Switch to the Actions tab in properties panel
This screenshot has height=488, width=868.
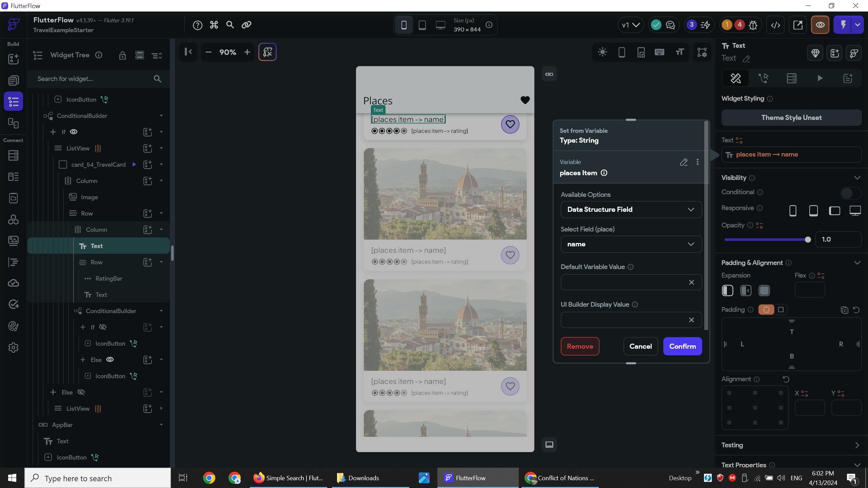763,78
